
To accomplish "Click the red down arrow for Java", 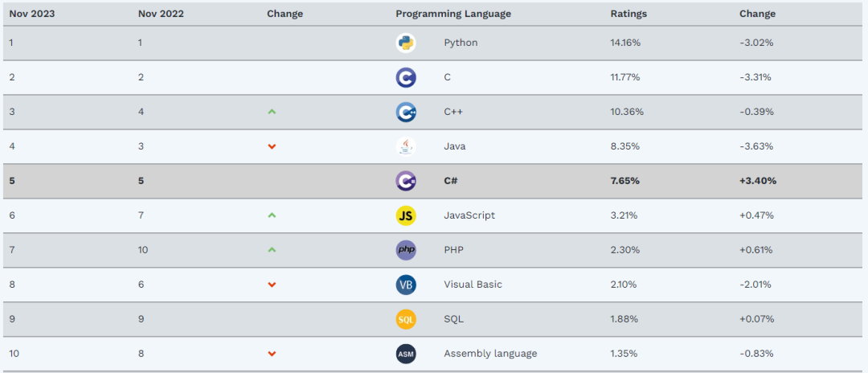I will 272,146.
